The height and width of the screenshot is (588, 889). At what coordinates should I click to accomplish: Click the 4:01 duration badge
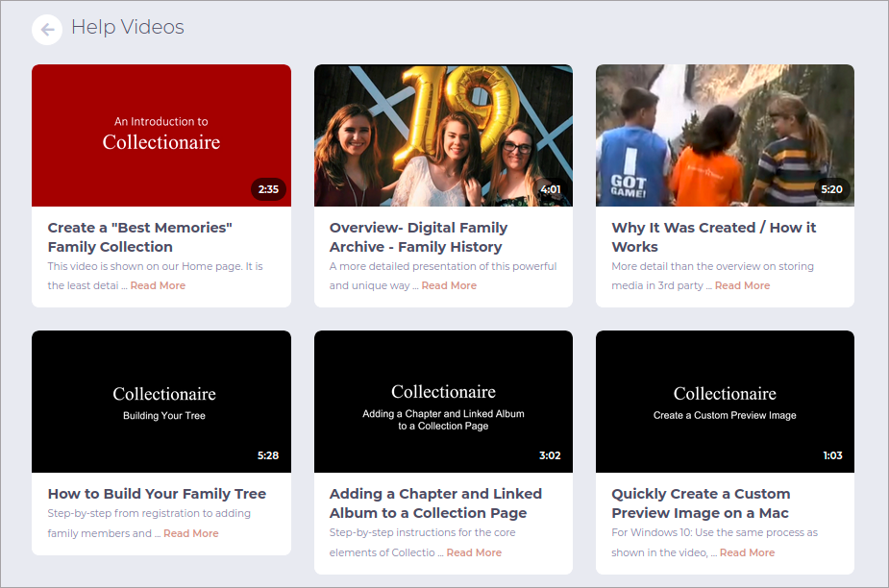coord(551,189)
